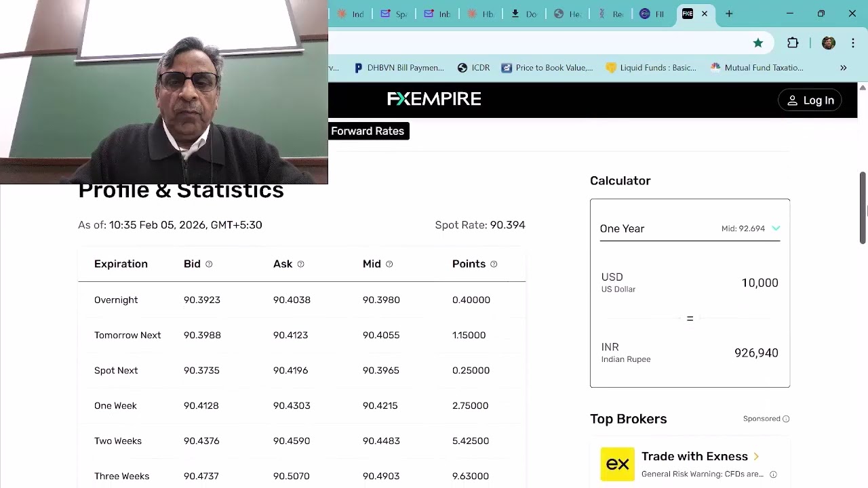Click the Tomorrow Next points value 1.15000

coord(469,335)
